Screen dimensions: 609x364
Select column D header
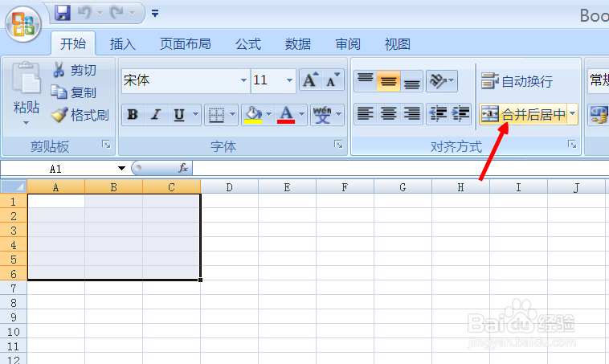tap(229, 187)
